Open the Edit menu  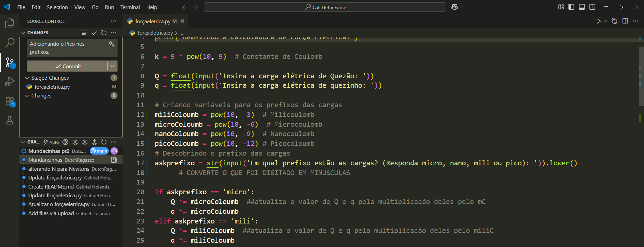point(36,7)
